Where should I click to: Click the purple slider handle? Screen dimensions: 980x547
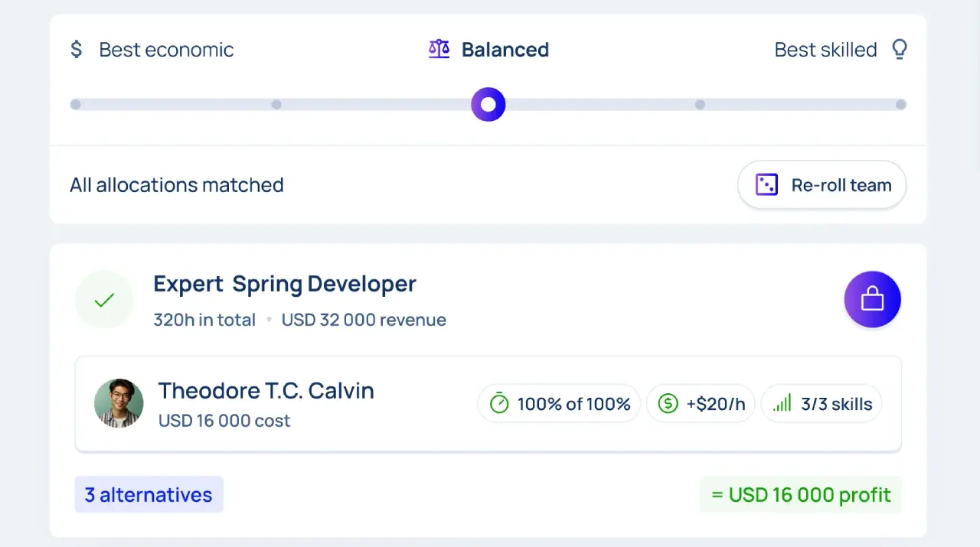[488, 105]
